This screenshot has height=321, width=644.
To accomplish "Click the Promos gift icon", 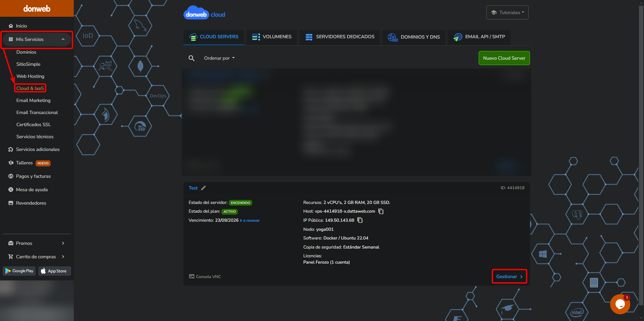I will [x=11, y=243].
